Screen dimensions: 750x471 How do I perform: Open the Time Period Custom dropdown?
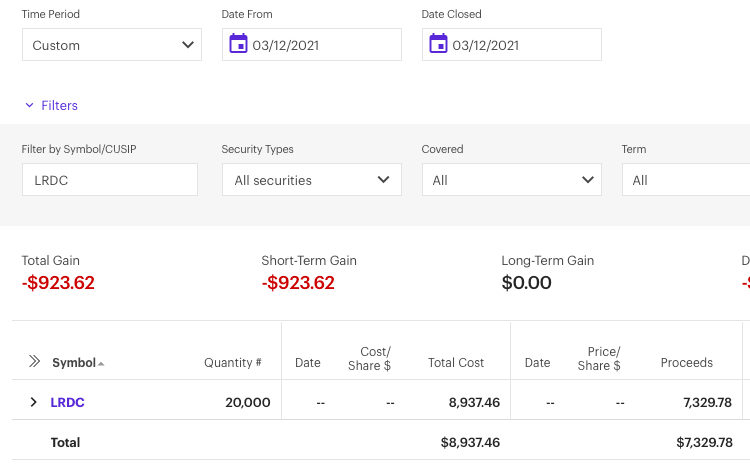[111, 45]
